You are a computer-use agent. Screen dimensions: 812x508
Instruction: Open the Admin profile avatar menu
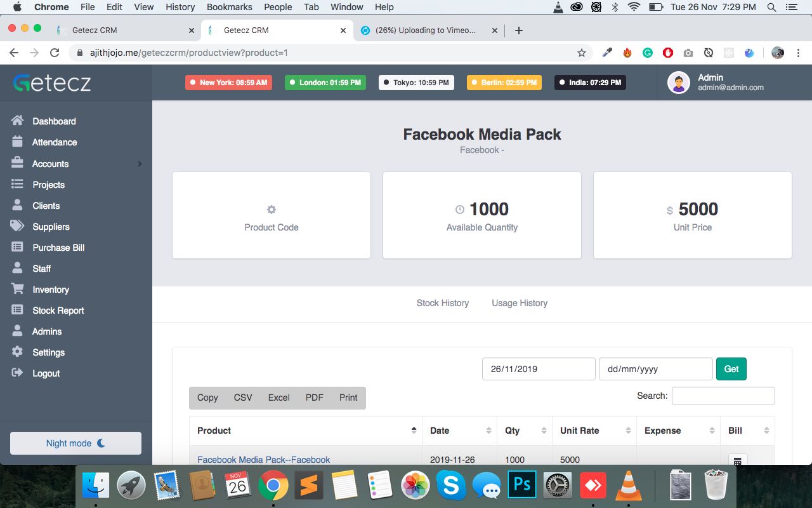(679, 83)
